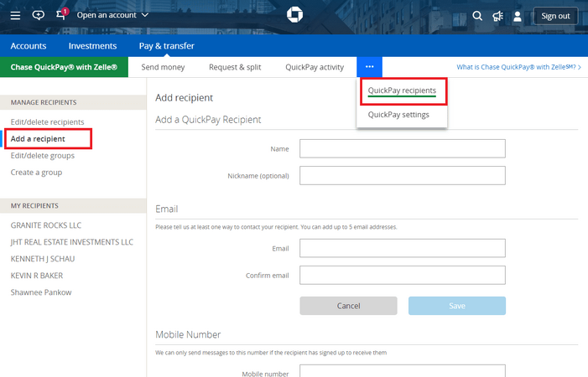
Task: Open the search magnifier icon
Action: (477, 16)
